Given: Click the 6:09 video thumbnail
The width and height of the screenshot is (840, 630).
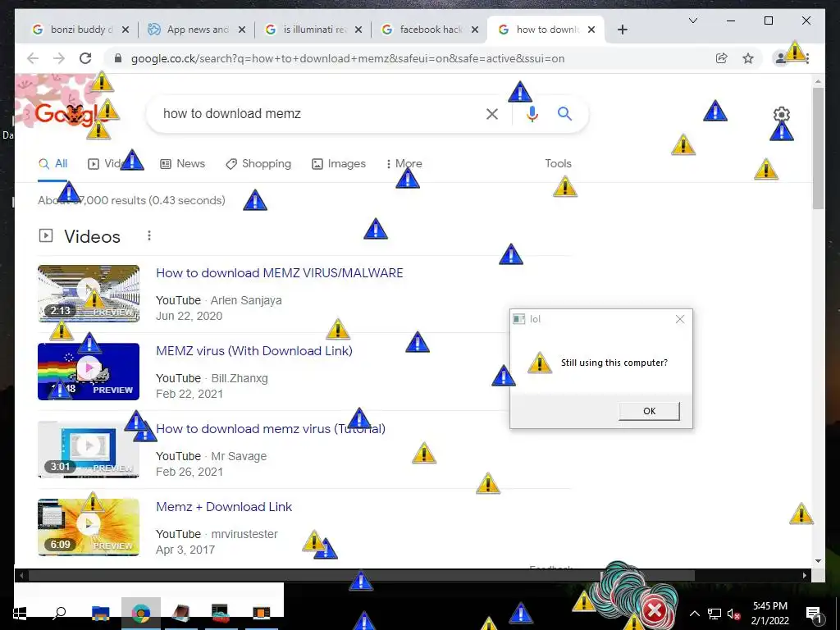Looking at the screenshot, I should 89,527.
